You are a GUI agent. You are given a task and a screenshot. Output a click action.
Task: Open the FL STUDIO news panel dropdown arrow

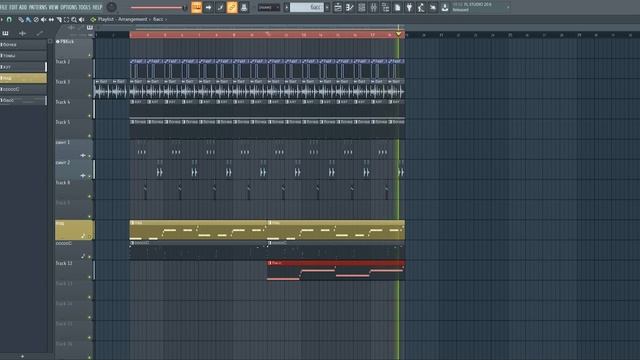coord(508,7)
